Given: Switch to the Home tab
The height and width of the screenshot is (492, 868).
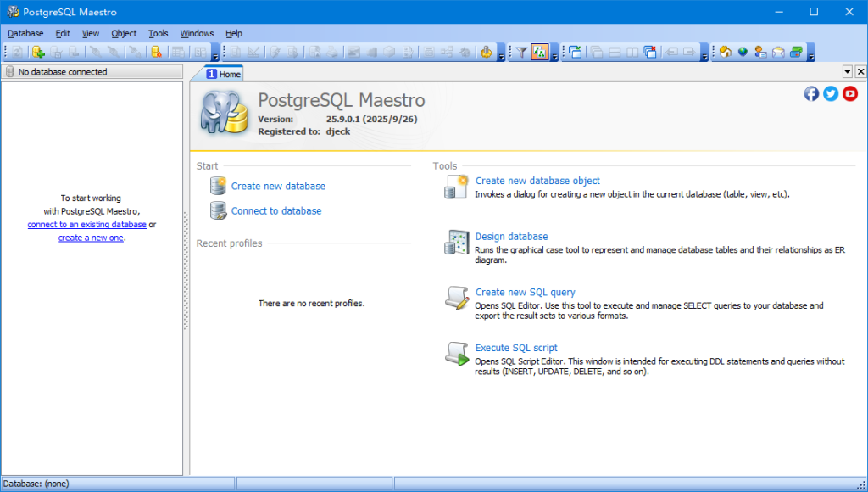Looking at the screenshot, I should pyautogui.click(x=224, y=74).
